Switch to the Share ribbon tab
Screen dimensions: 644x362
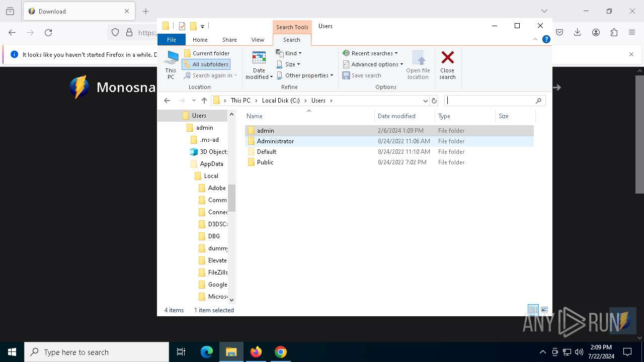[x=229, y=40]
